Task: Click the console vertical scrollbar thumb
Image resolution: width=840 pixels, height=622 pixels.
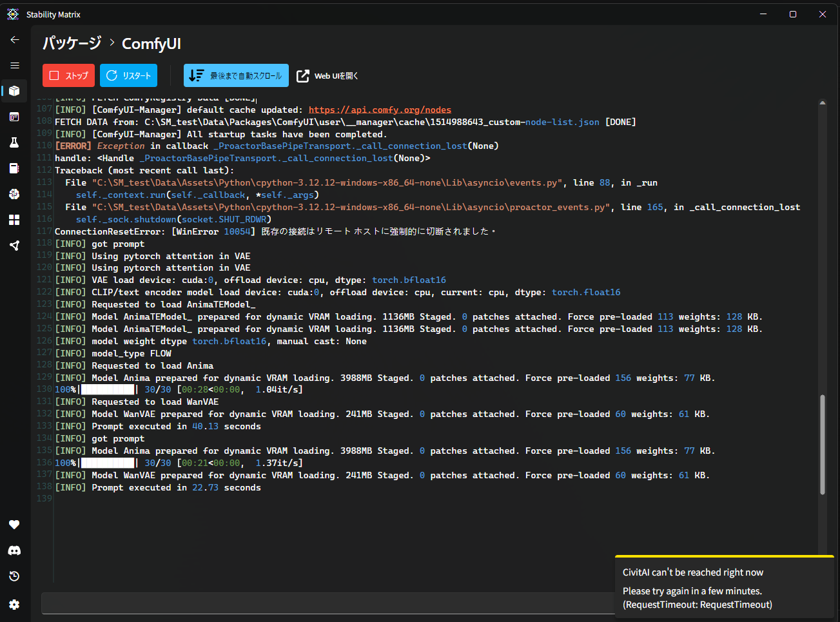Action: pyautogui.click(x=823, y=445)
